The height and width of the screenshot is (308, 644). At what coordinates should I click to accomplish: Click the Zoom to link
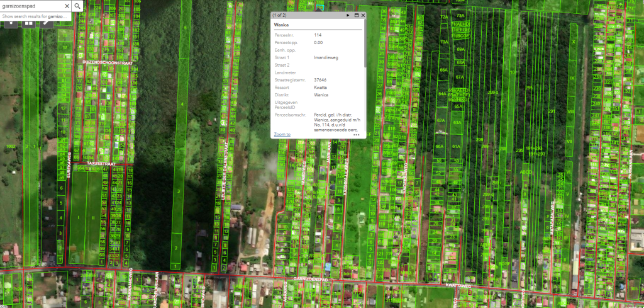[x=282, y=134]
